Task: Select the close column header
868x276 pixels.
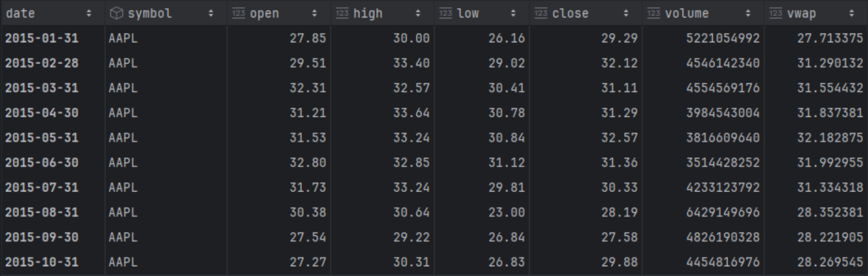Action: (x=586, y=14)
